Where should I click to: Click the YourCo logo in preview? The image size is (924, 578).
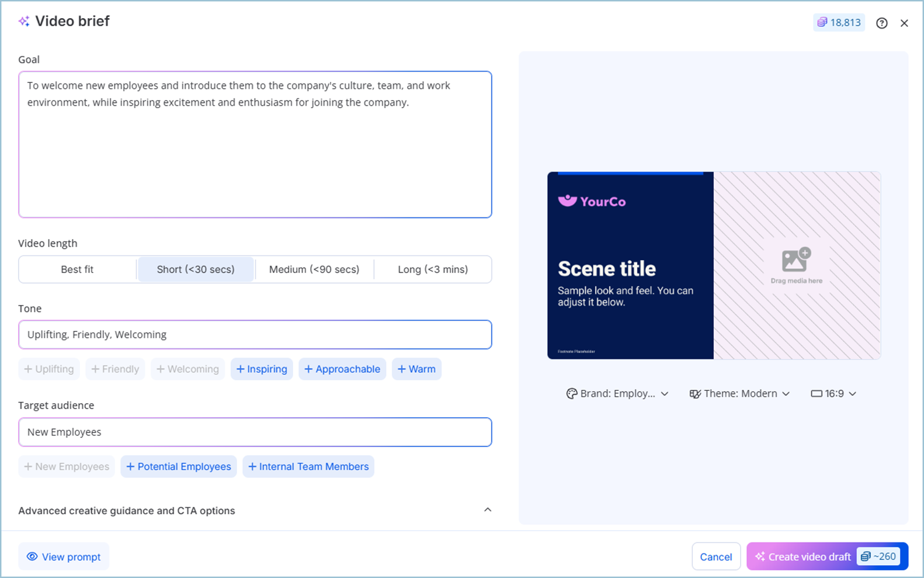click(x=592, y=202)
